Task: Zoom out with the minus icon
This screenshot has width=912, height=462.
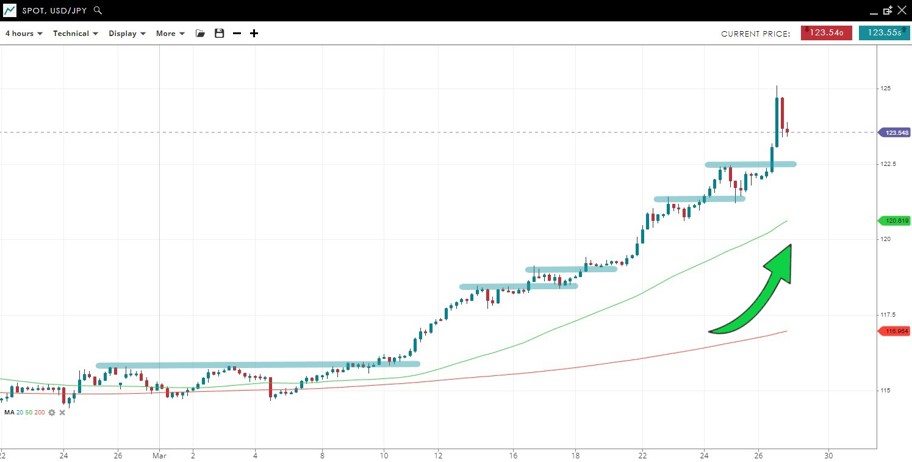Action: (x=237, y=33)
